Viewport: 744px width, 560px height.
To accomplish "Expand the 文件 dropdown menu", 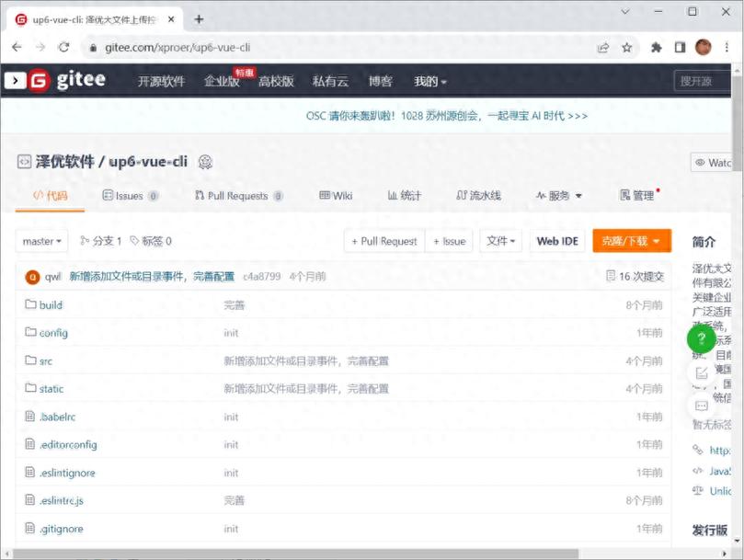I will (x=502, y=241).
